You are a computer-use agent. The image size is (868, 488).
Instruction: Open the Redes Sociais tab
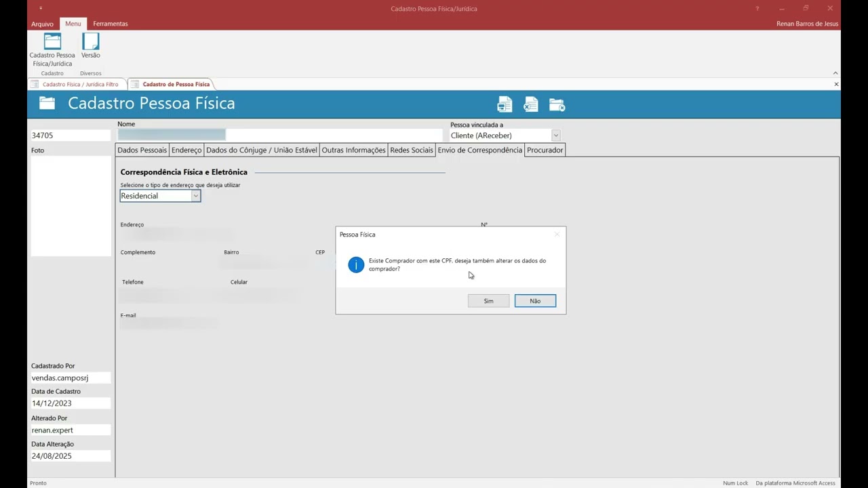(x=412, y=150)
